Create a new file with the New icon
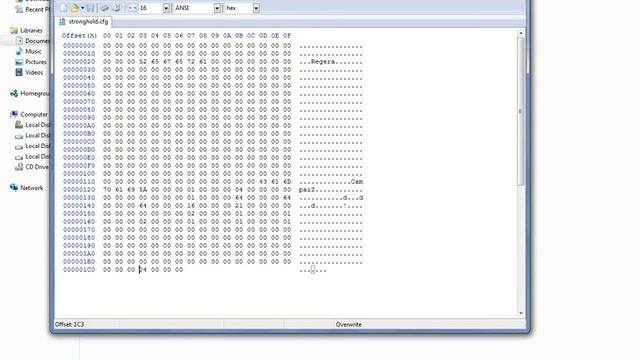The height and width of the screenshot is (360, 640). coord(63,8)
